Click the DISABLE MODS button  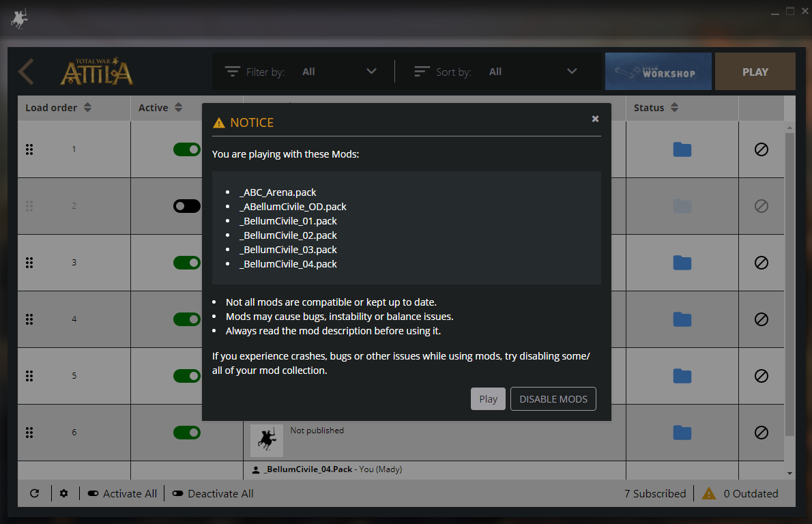[553, 398]
